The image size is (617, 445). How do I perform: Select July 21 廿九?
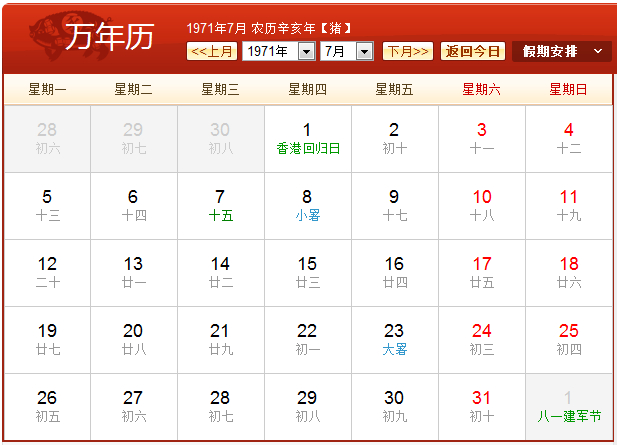tap(221, 340)
